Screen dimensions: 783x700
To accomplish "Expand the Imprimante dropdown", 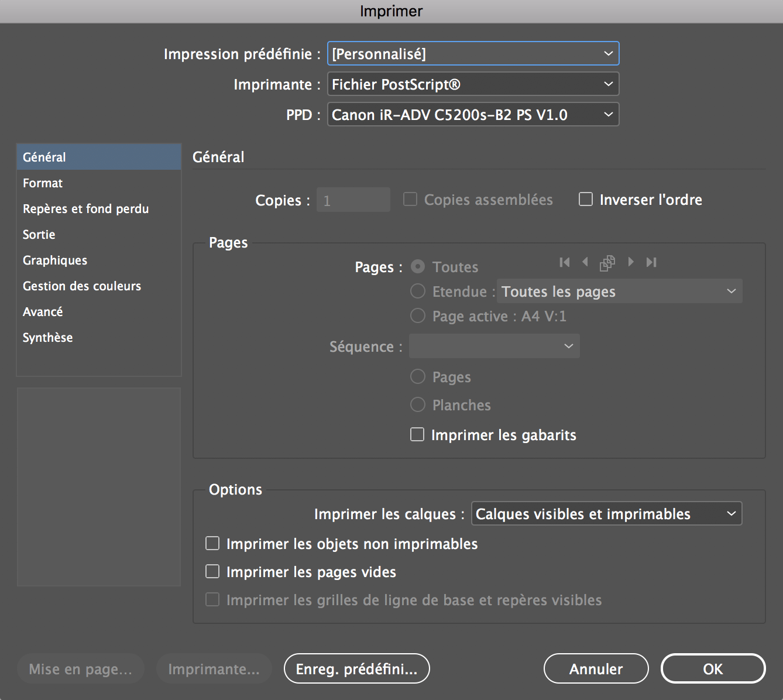I will 473,84.
